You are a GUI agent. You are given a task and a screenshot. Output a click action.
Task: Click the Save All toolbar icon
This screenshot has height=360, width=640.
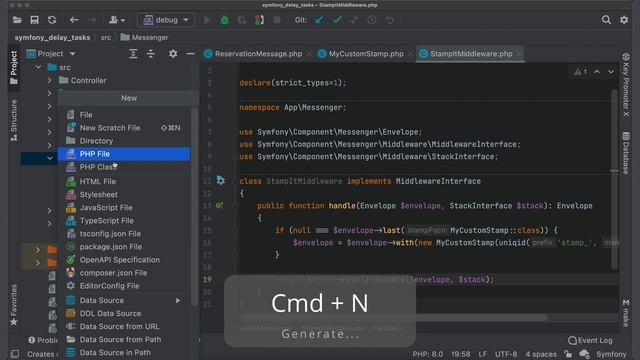(35, 20)
